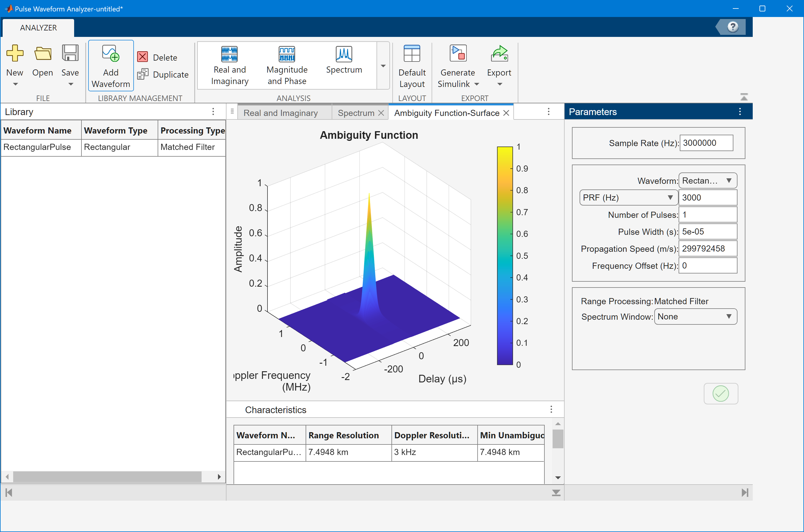Open the PRF (Hz) selector dropdown
Screen dimensions: 804x532
[x=628, y=197]
